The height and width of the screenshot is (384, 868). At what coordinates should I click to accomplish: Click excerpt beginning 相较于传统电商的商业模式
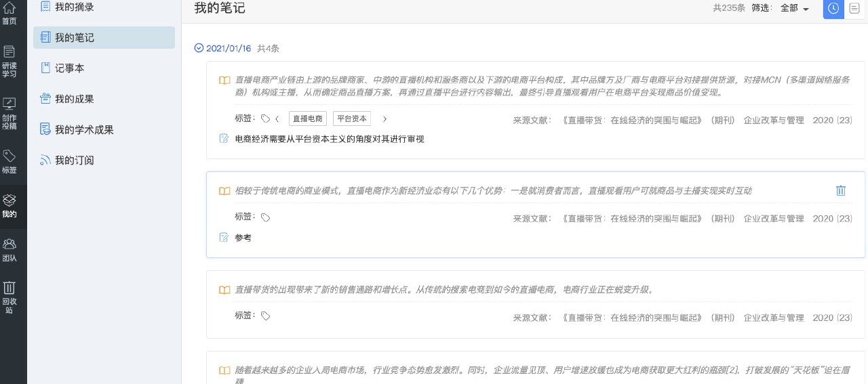point(493,191)
